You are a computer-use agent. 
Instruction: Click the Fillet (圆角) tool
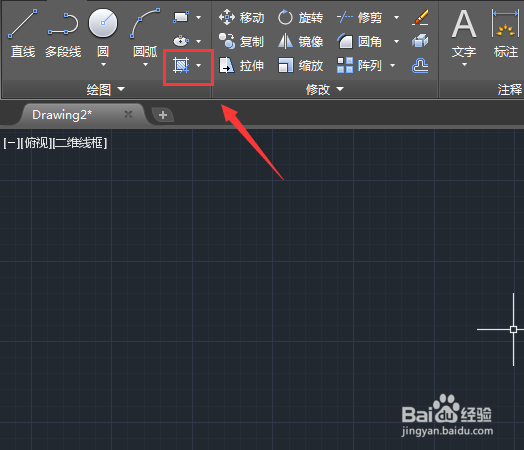(359, 41)
